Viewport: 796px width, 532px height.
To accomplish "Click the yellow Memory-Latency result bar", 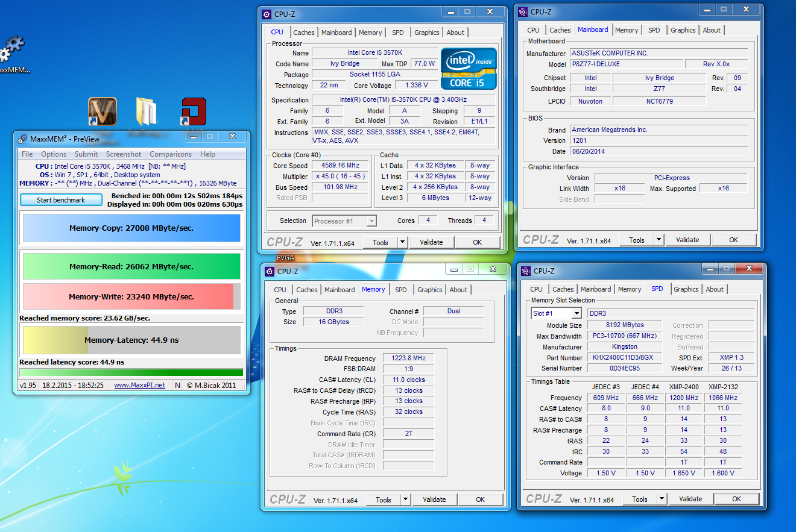I will coord(131,340).
